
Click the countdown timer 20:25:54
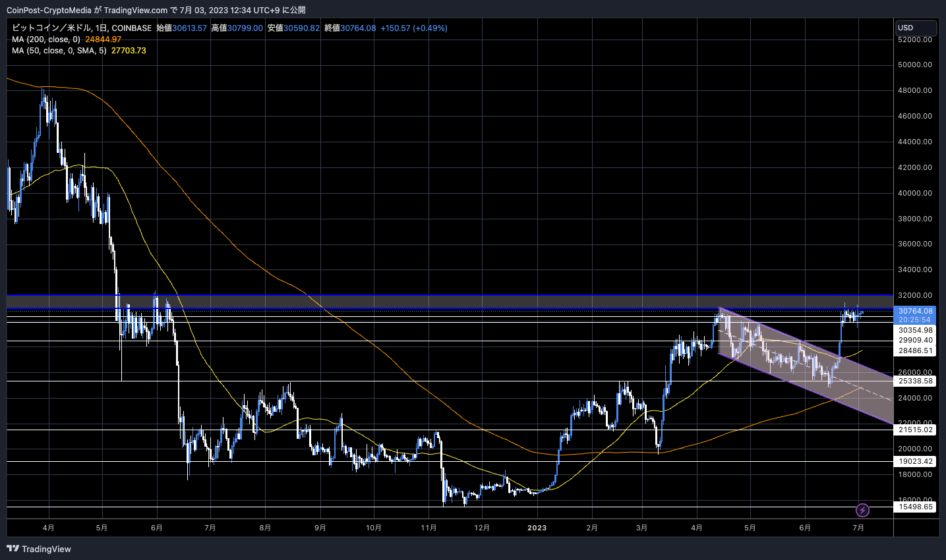pyautogui.click(x=916, y=320)
